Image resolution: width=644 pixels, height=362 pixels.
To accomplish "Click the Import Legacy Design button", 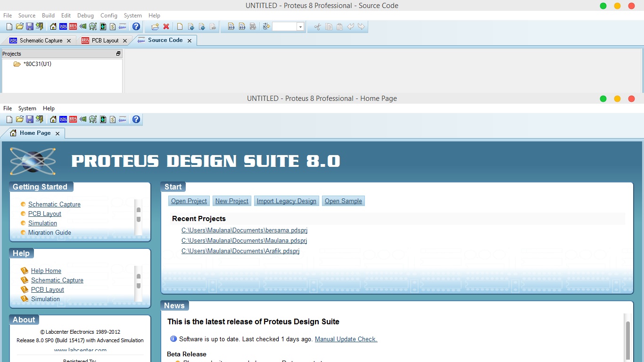I will 287,201.
